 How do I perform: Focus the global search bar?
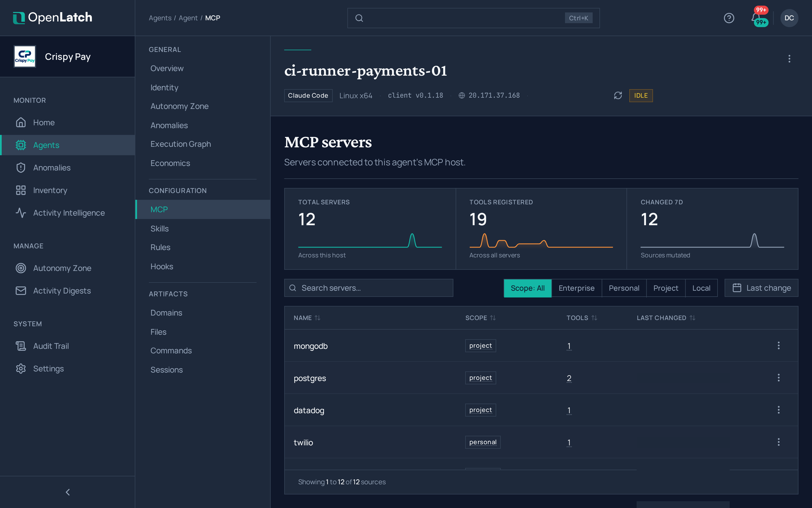click(x=473, y=18)
